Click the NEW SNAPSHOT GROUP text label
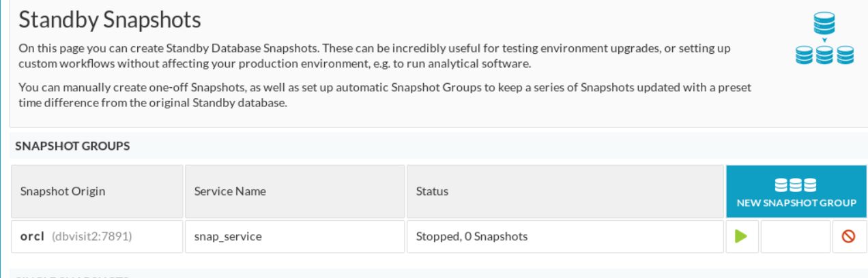This screenshot has height=278, width=868. click(796, 203)
